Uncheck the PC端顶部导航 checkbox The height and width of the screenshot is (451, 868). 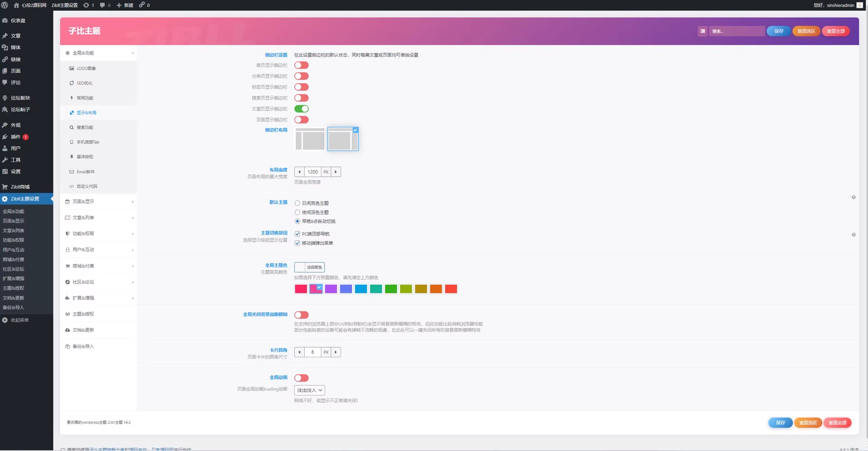click(297, 234)
